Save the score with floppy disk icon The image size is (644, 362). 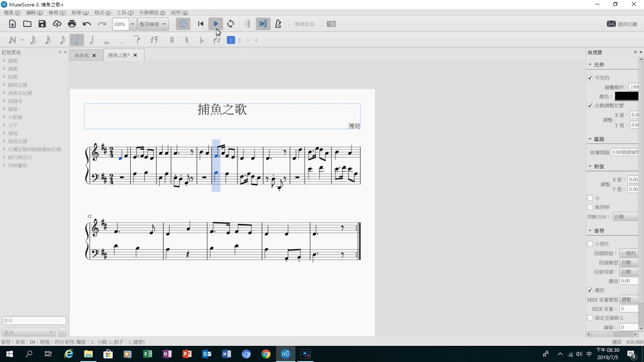point(42,24)
